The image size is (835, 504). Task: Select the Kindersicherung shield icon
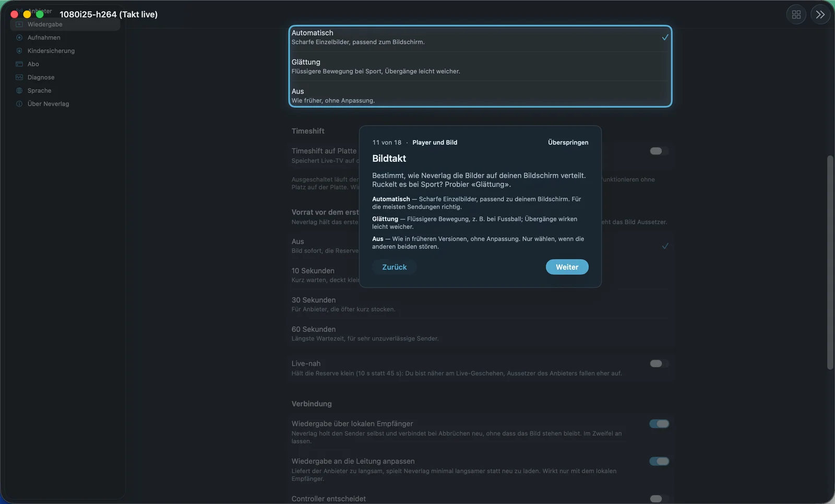click(x=19, y=51)
